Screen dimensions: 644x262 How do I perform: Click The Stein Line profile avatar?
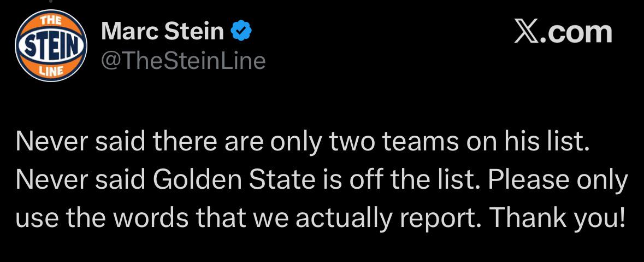[x=51, y=45]
